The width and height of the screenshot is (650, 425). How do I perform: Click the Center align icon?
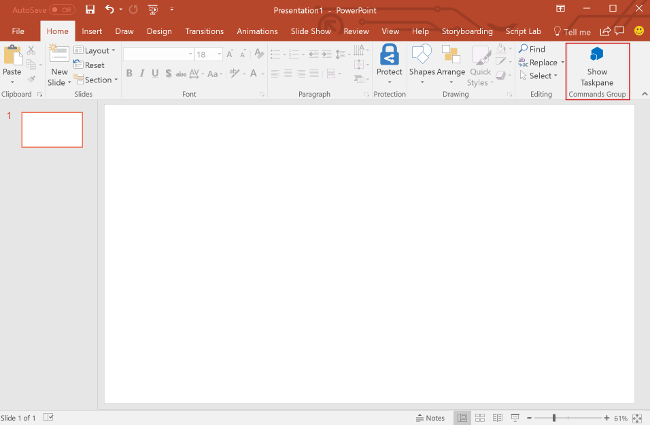tap(288, 74)
